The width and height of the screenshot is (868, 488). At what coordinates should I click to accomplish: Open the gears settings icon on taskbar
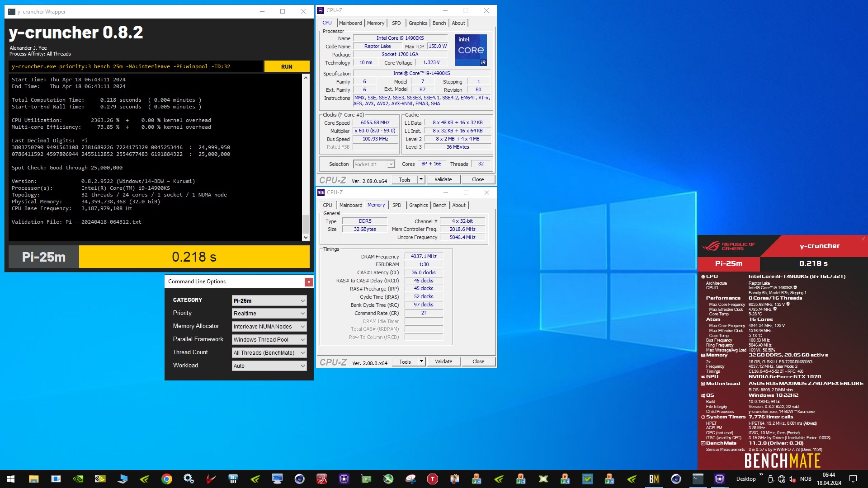click(x=189, y=479)
